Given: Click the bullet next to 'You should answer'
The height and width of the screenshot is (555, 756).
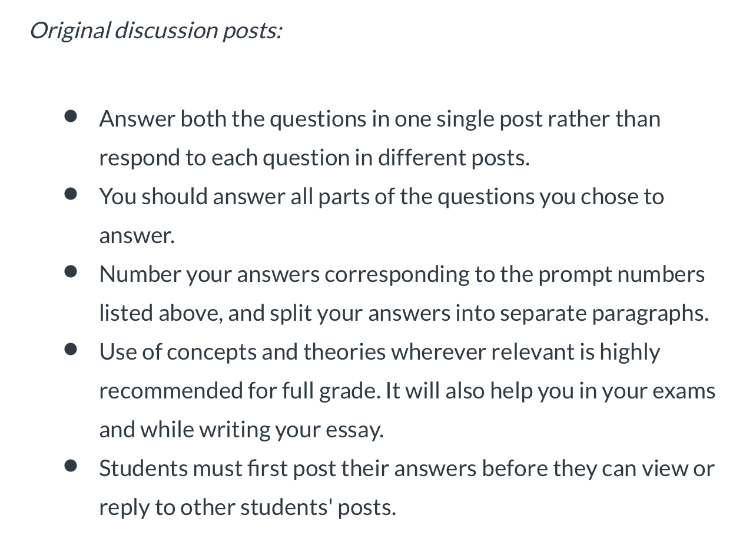Looking at the screenshot, I should point(71,194).
